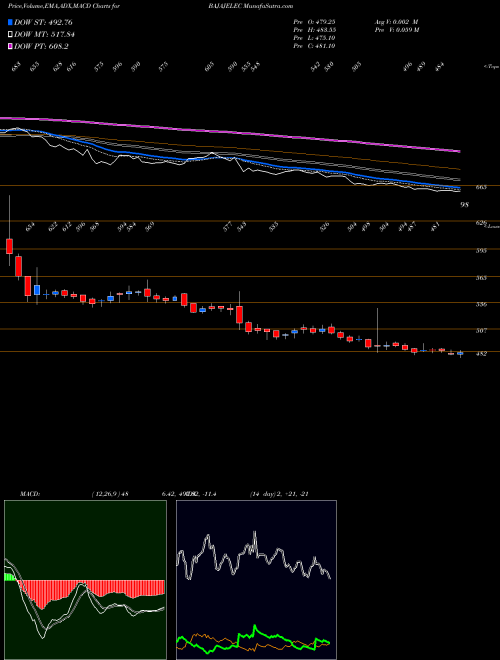The height and width of the screenshot is (660, 500).
Task: Click the '98' label beside the EMA lines
Action: pyautogui.click(x=465, y=205)
